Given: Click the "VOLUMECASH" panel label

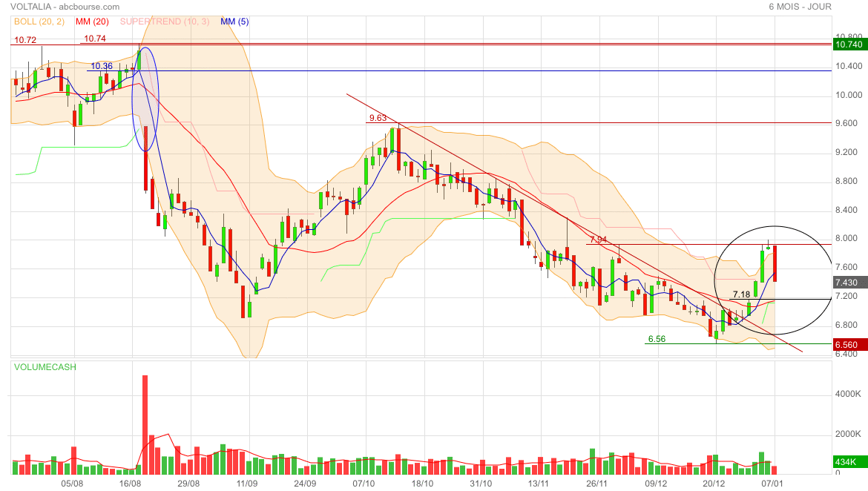Looking at the screenshot, I should (45, 367).
